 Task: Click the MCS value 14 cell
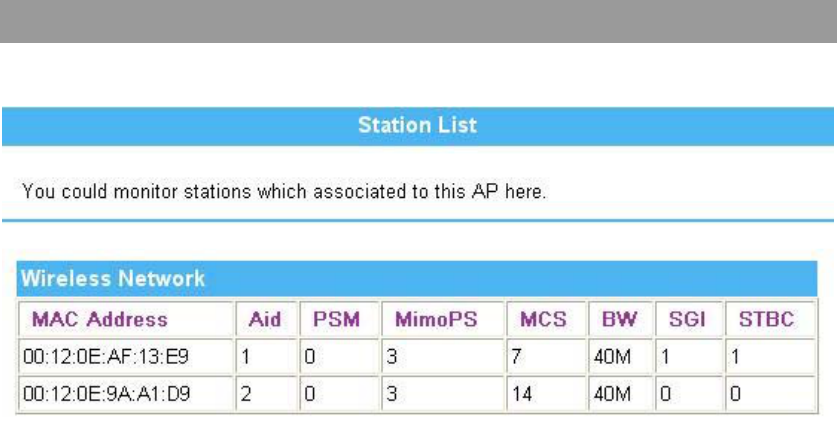546,393
